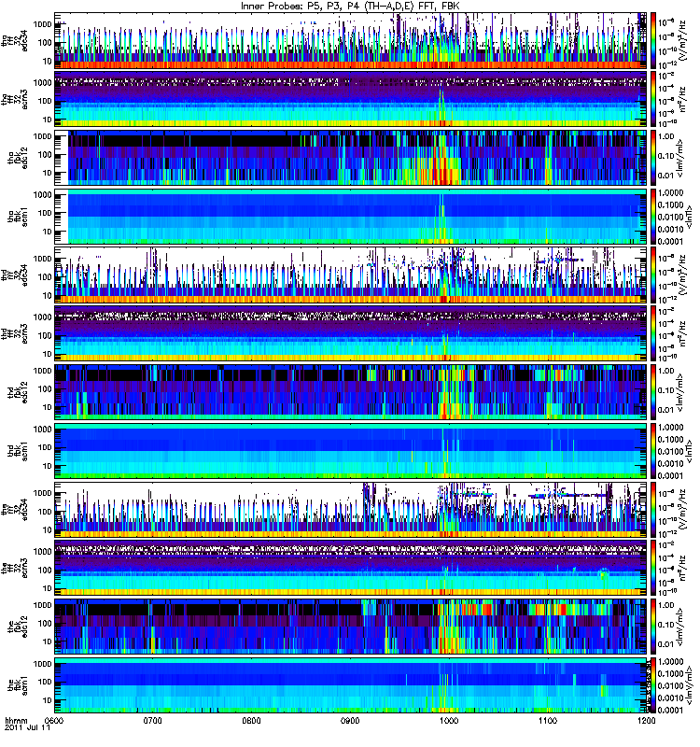Click the 'hhmm' axis unit label
Image resolution: width=700 pixels, height=747 pixels.
click(x=15, y=720)
